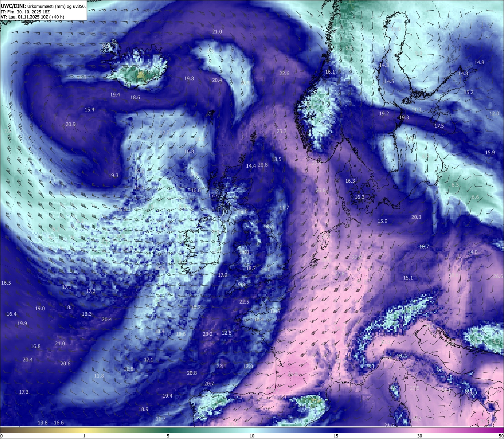Screen dimensions: 504x439
Task: Click the 19.0 value label
Action: (40, 308)
